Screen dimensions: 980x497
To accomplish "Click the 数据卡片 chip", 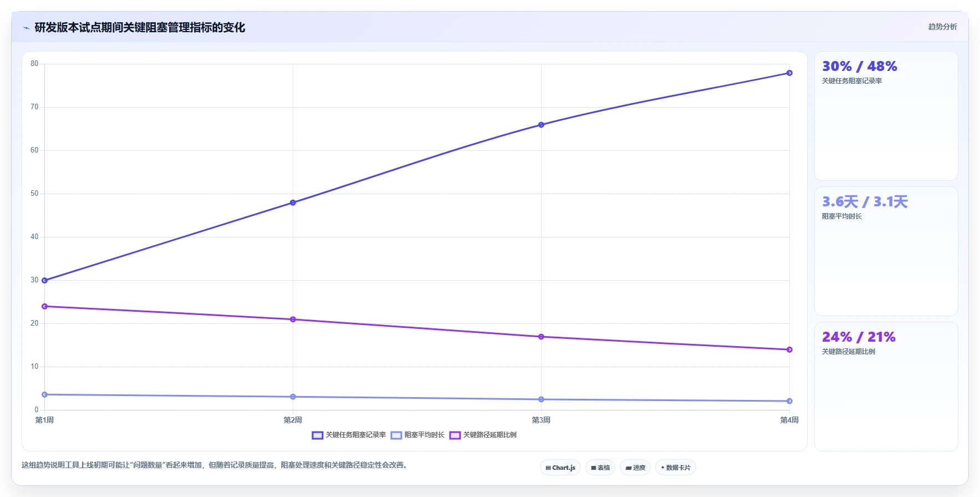I will [x=675, y=468].
